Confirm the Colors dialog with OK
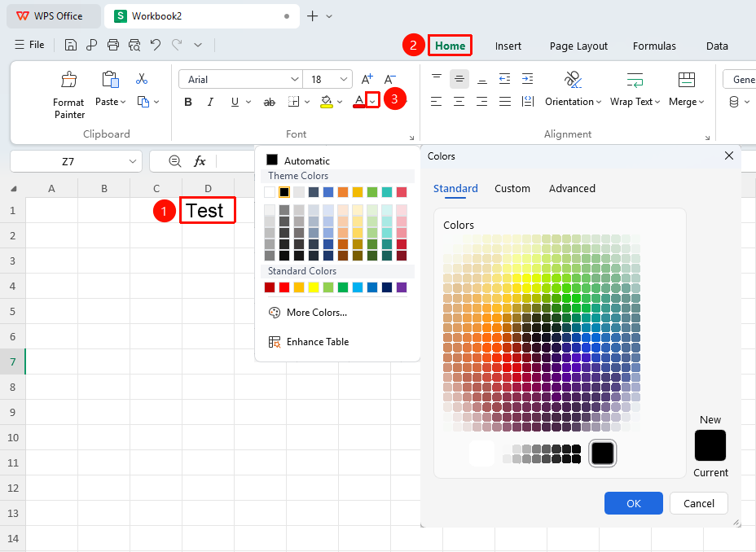756x552 pixels. [x=634, y=503]
